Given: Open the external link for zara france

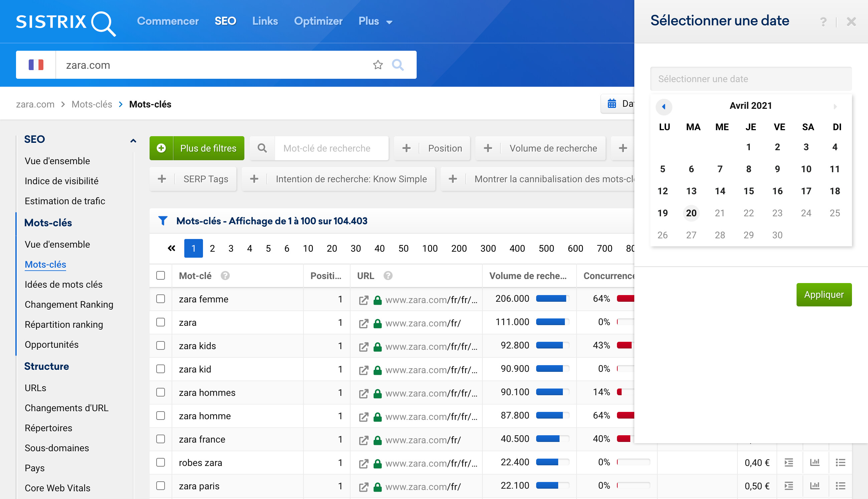Looking at the screenshot, I should (364, 440).
